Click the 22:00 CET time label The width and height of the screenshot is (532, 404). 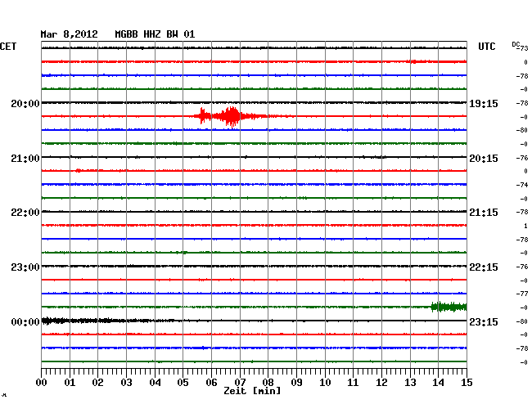(25, 213)
